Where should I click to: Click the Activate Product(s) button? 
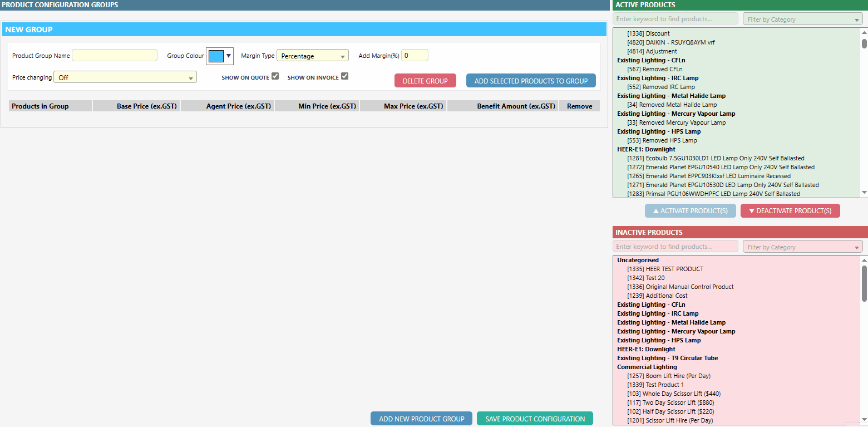click(690, 211)
